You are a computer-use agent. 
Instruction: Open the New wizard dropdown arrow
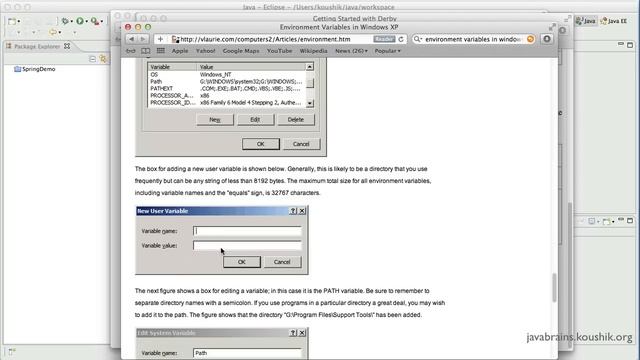tap(19, 21)
